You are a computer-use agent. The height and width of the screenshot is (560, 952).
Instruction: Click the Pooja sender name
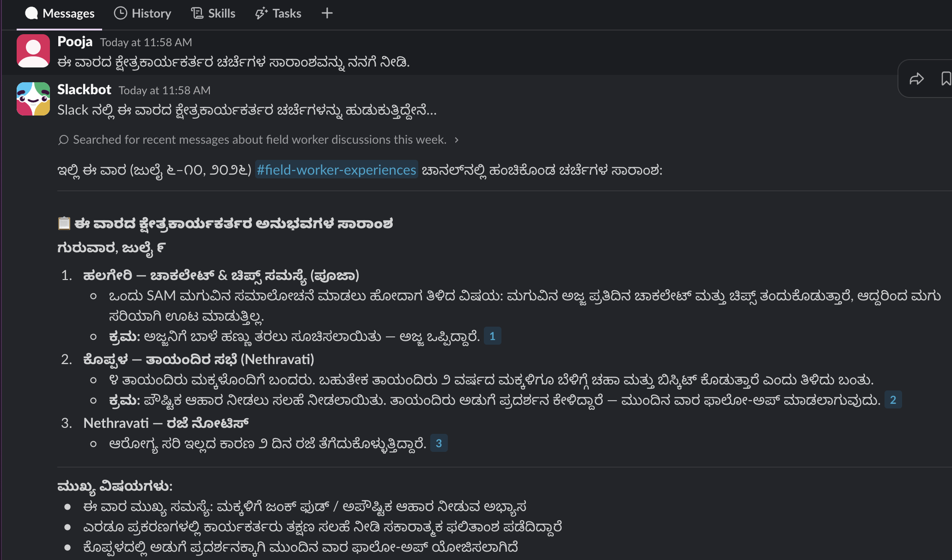(75, 42)
